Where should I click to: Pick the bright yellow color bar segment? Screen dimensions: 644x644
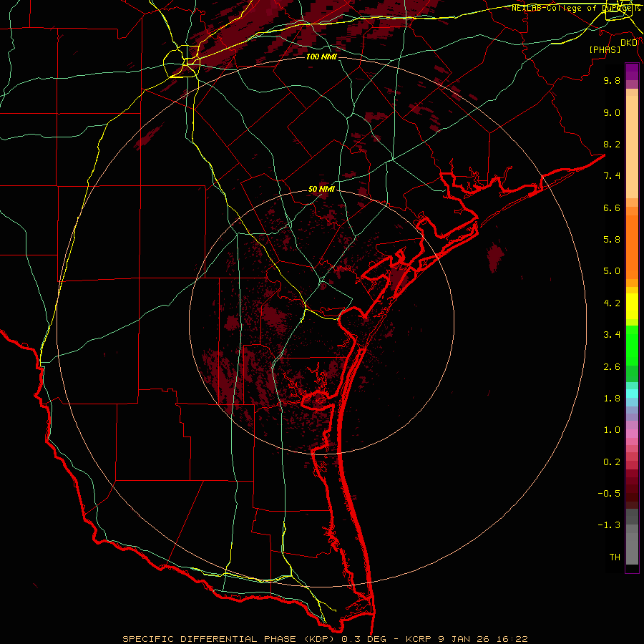point(632,306)
